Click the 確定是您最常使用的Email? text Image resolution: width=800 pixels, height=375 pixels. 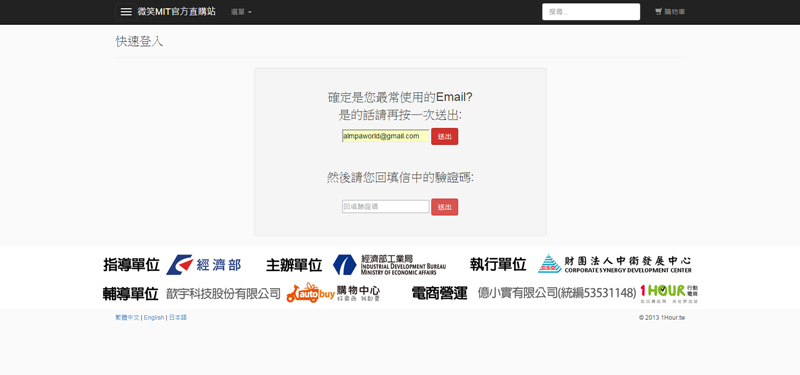coord(400,97)
